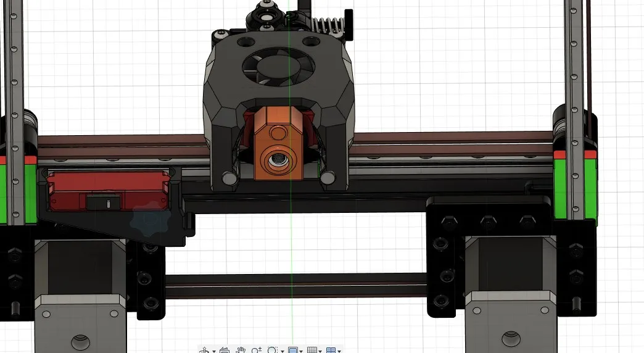This screenshot has height=353, width=644.
Task: Click the Look At icon
Action: [x=224, y=350]
